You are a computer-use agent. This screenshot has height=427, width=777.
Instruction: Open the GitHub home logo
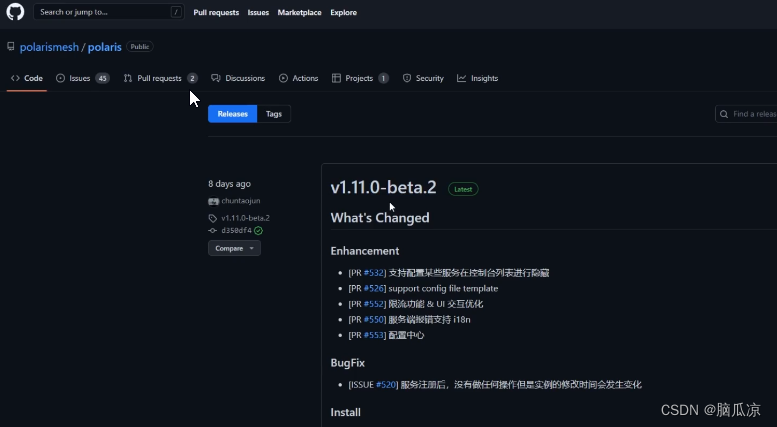(15, 12)
